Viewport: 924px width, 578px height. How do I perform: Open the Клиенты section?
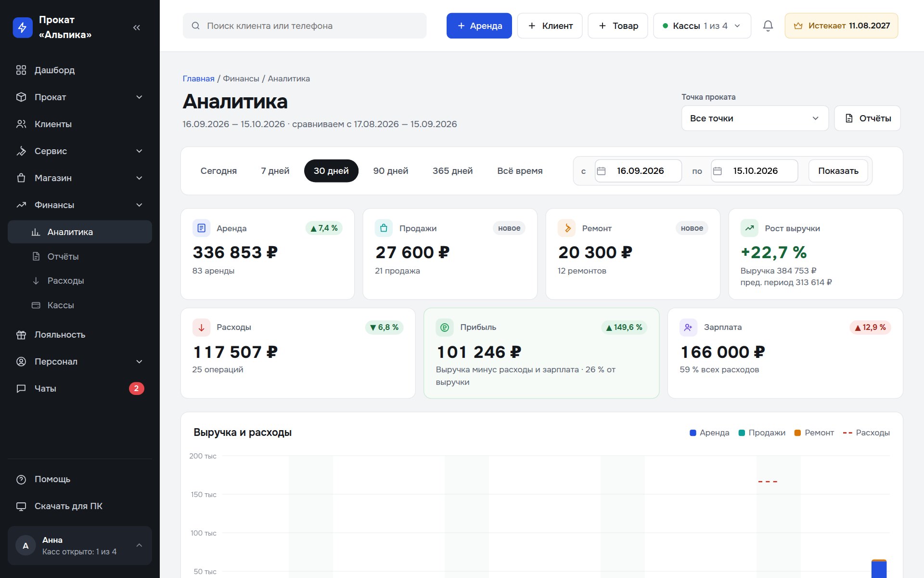80,124
